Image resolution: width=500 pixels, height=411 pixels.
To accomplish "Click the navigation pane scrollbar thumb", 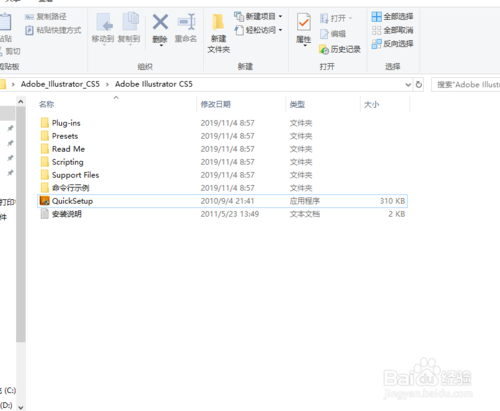I will point(21,224).
